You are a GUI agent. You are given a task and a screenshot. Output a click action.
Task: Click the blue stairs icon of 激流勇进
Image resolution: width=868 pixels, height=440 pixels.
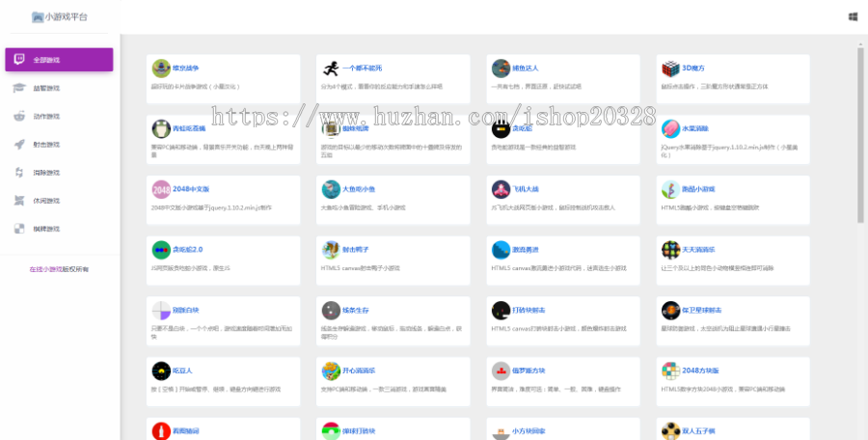(501, 250)
